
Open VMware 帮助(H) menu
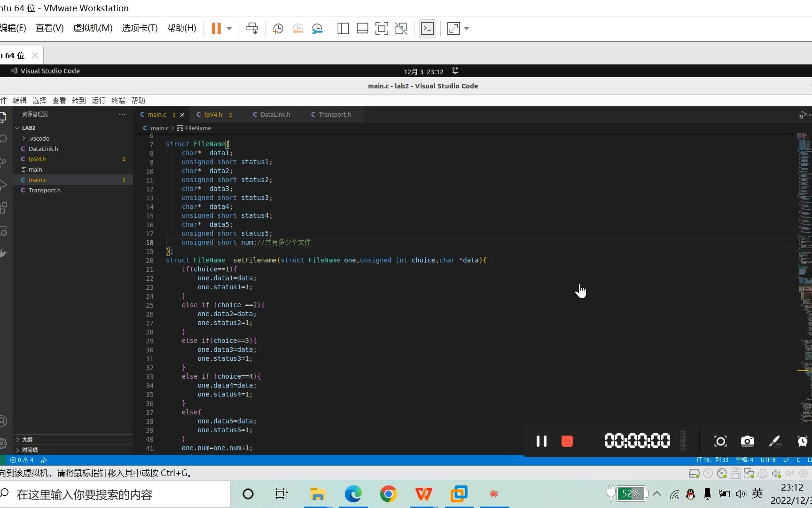click(182, 28)
